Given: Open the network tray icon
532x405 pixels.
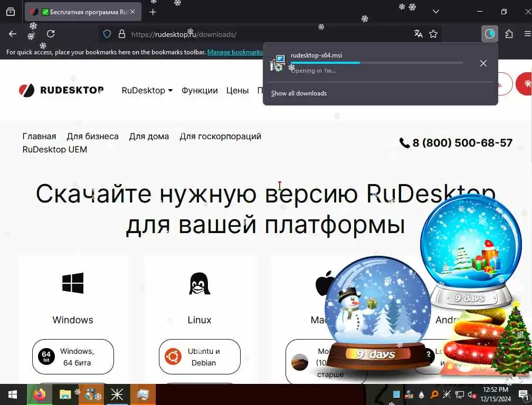Looking at the screenshot, I should pyautogui.click(x=459, y=394).
